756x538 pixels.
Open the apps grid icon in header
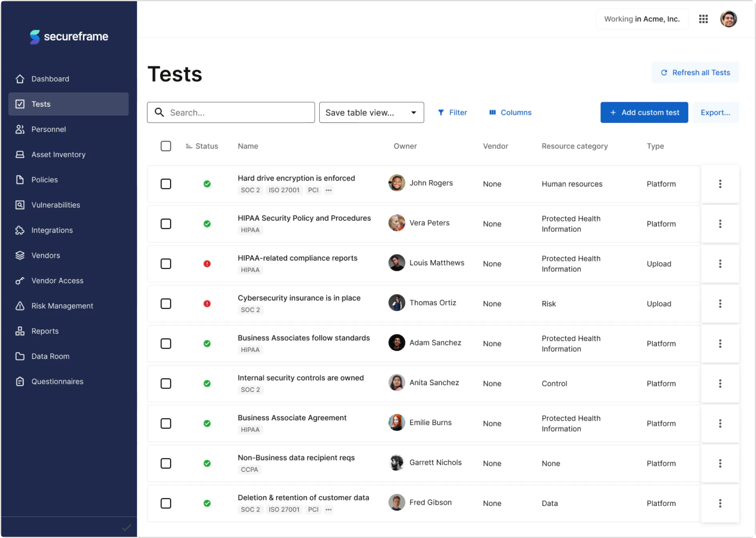(x=703, y=19)
